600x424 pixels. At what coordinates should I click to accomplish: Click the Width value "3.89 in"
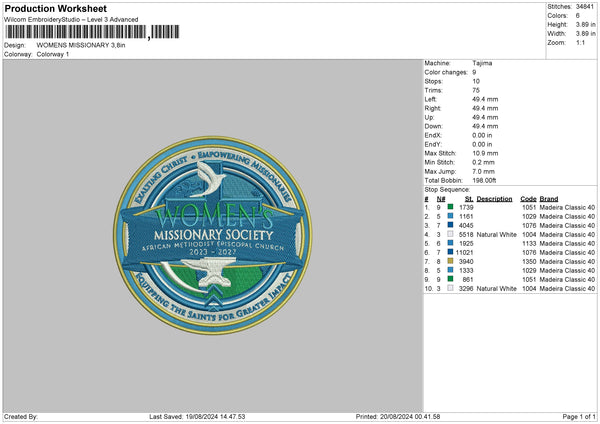585,34
